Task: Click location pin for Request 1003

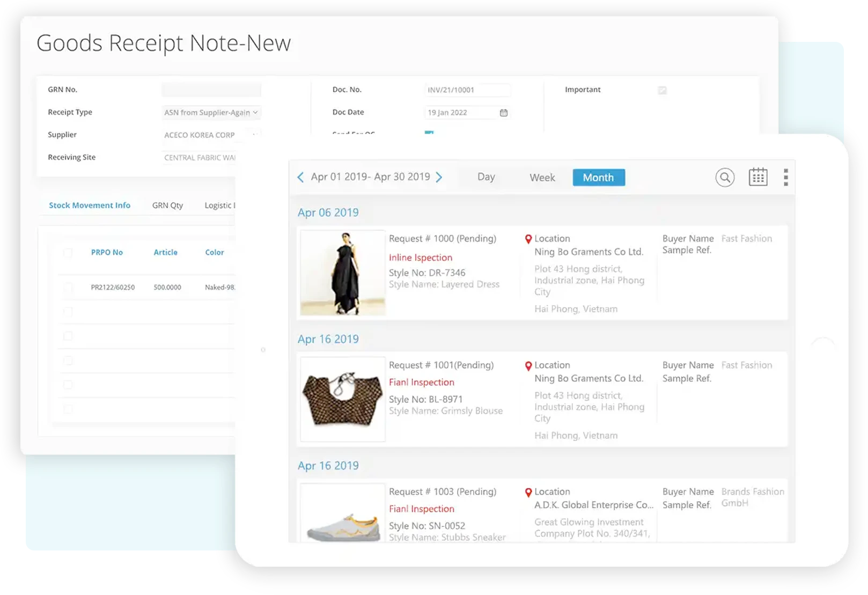Action: [528, 493]
